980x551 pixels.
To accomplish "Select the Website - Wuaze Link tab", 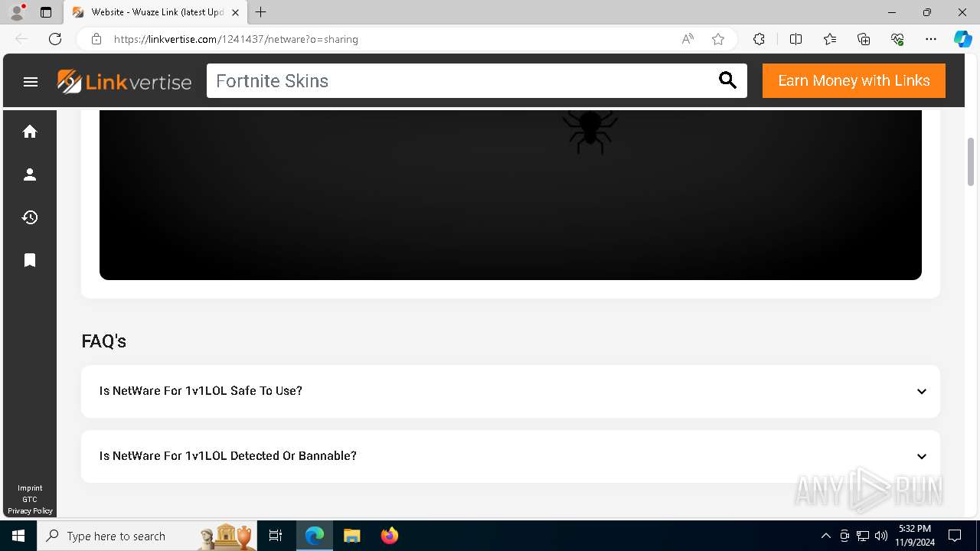I will point(155,12).
